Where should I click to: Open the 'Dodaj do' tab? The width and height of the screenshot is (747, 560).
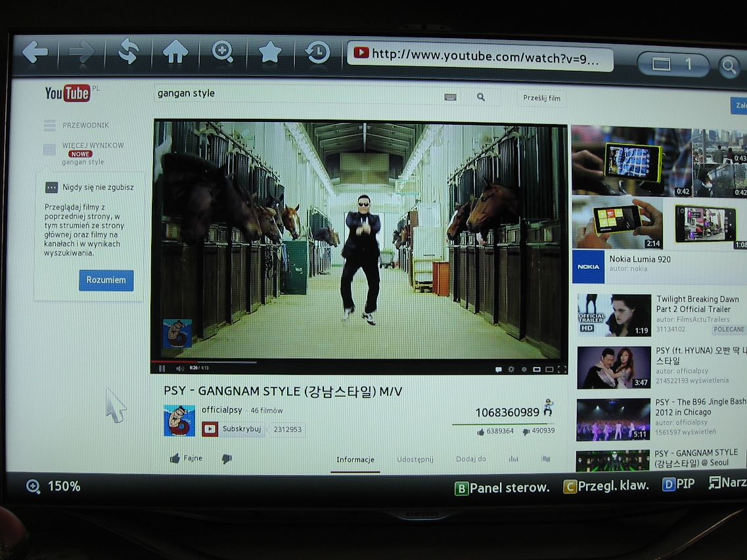click(470, 459)
